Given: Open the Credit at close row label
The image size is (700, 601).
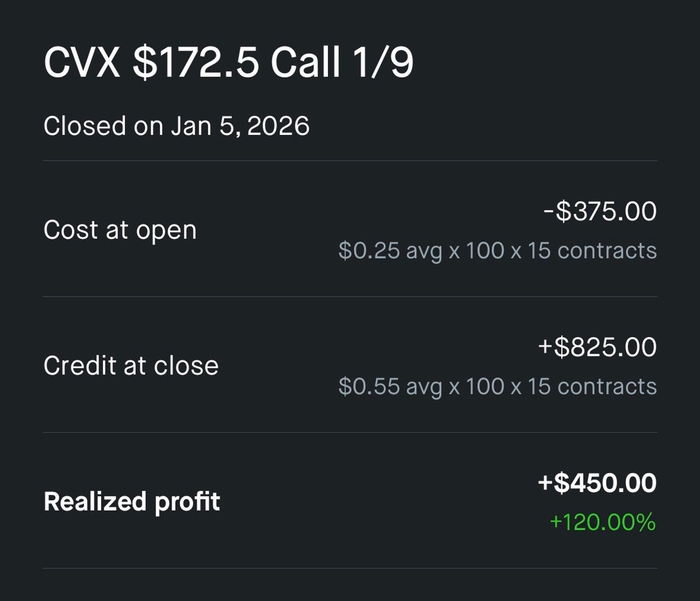Looking at the screenshot, I should coord(131,365).
